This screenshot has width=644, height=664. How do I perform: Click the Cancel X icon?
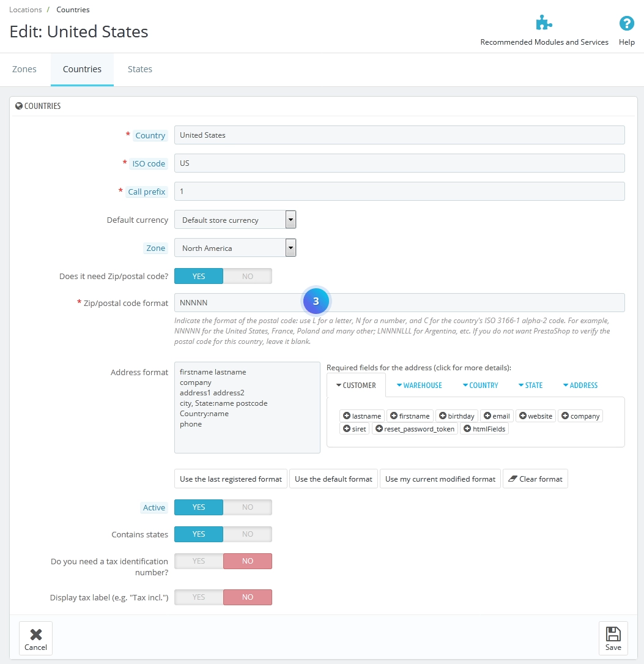point(35,634)
